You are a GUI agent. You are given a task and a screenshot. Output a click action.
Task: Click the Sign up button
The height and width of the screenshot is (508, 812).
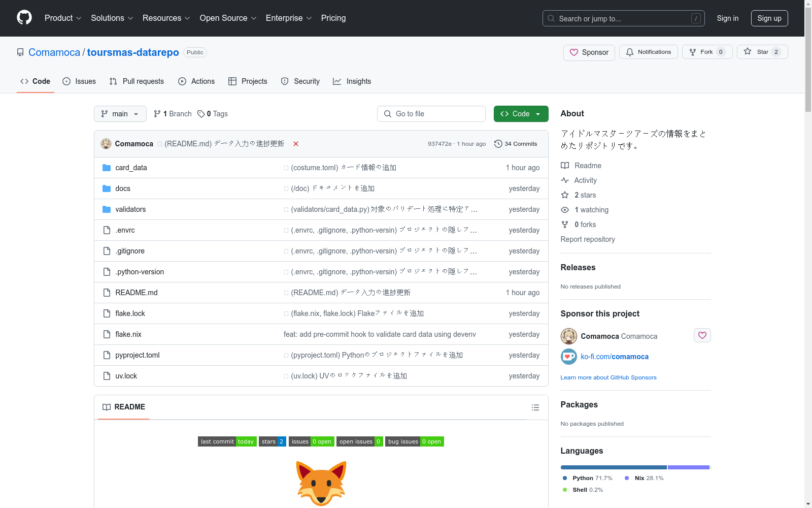point(769,18)
